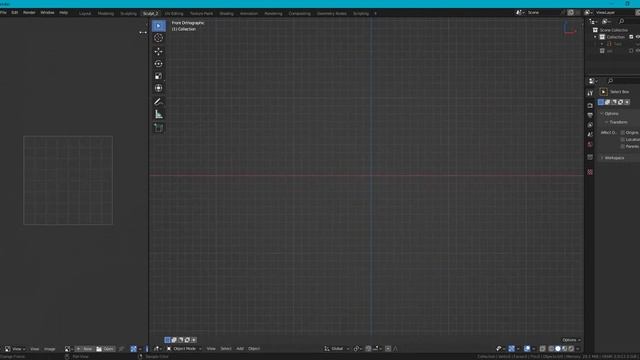The height and width of the screenshot is (360, 640).
Task: Open the Scene properties tab
Action: pos(590,134)
